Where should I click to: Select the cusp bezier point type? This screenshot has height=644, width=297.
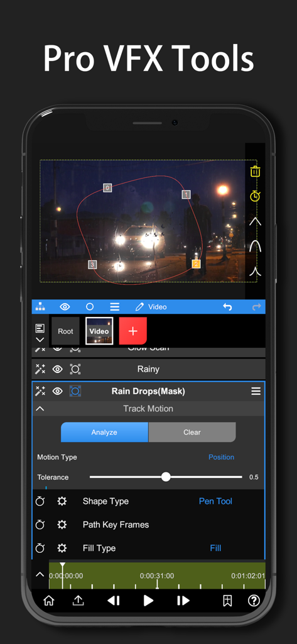pyautogui.click(x=255, y=271)
